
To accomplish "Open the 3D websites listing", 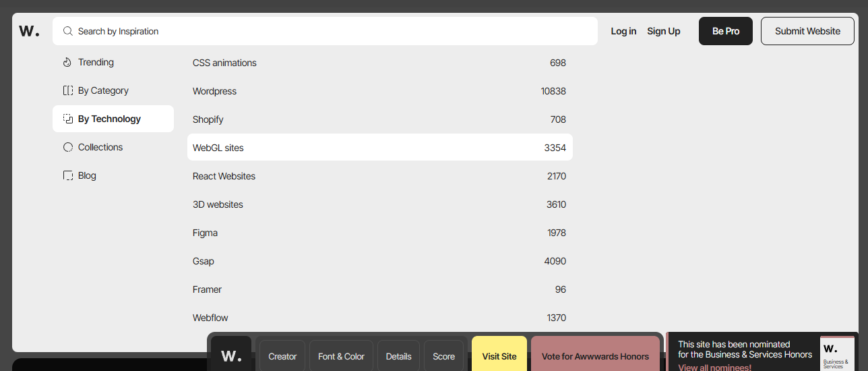I will pos(379,204).
